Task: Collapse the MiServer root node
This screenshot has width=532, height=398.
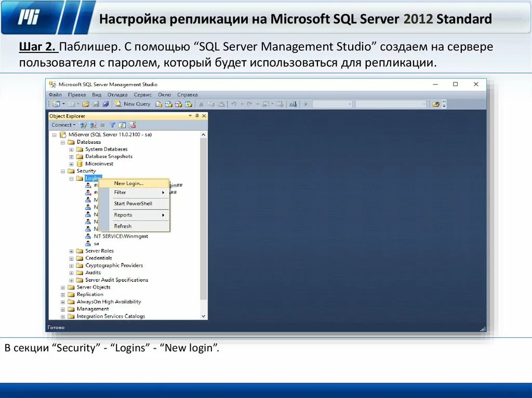Action: click(x=54, y=135)
